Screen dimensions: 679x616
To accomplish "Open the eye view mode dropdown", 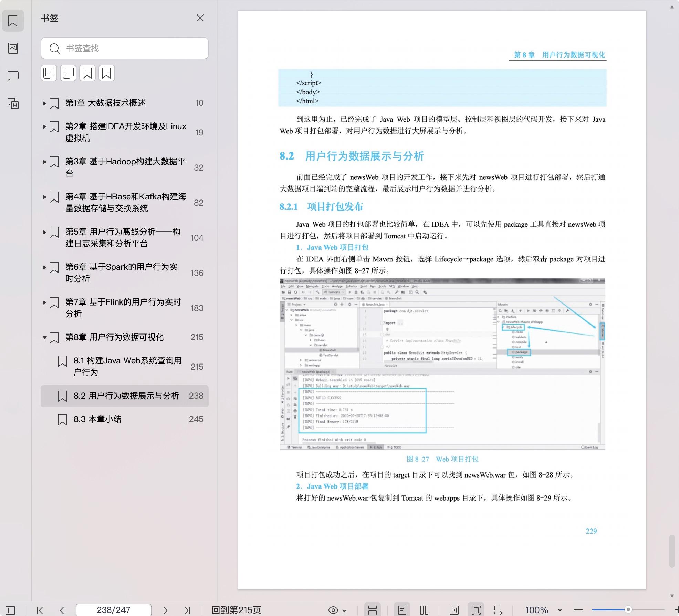I will 337,610.
